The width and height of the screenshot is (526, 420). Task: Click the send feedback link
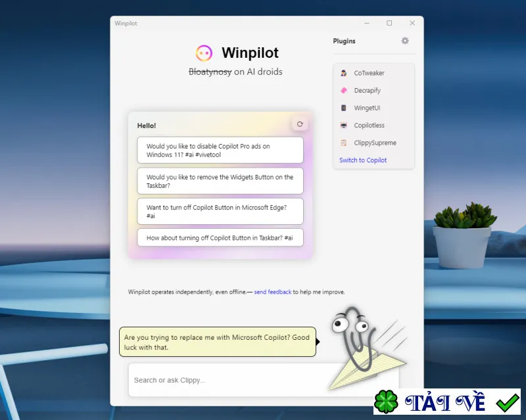[x=273, y=292]
